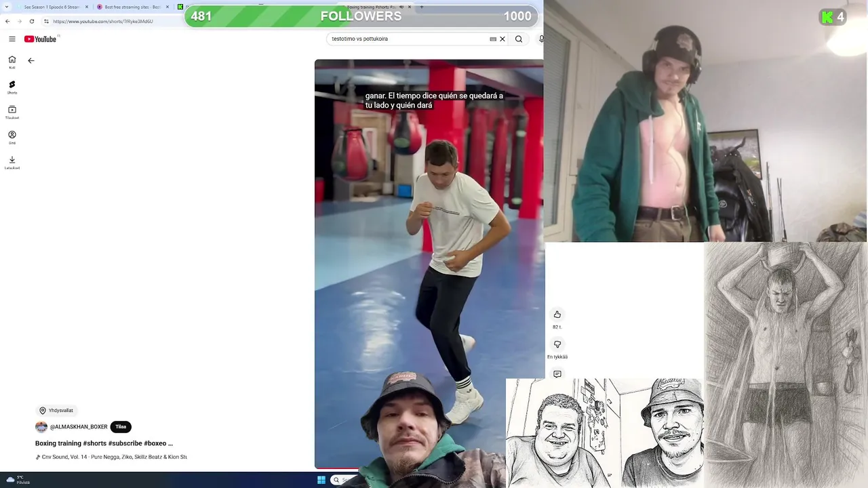Open a new browser tab

[422, 7]
